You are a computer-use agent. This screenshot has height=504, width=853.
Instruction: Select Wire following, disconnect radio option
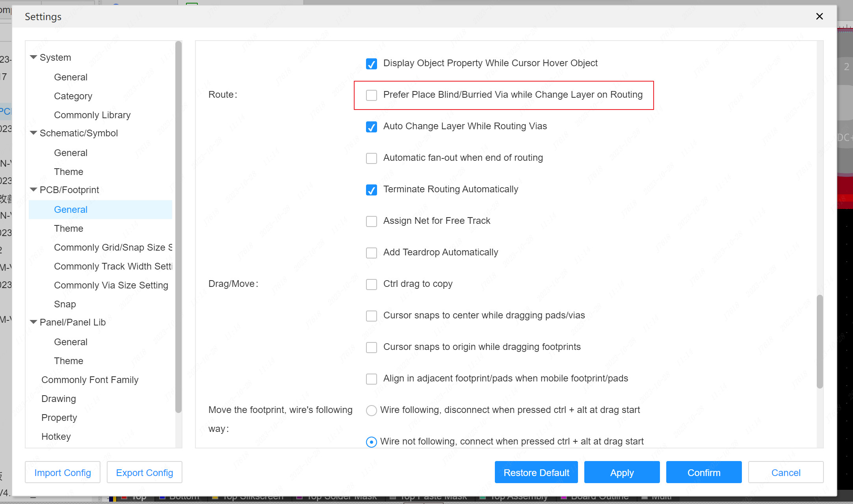pyautogui.click(x=372, y=410)
